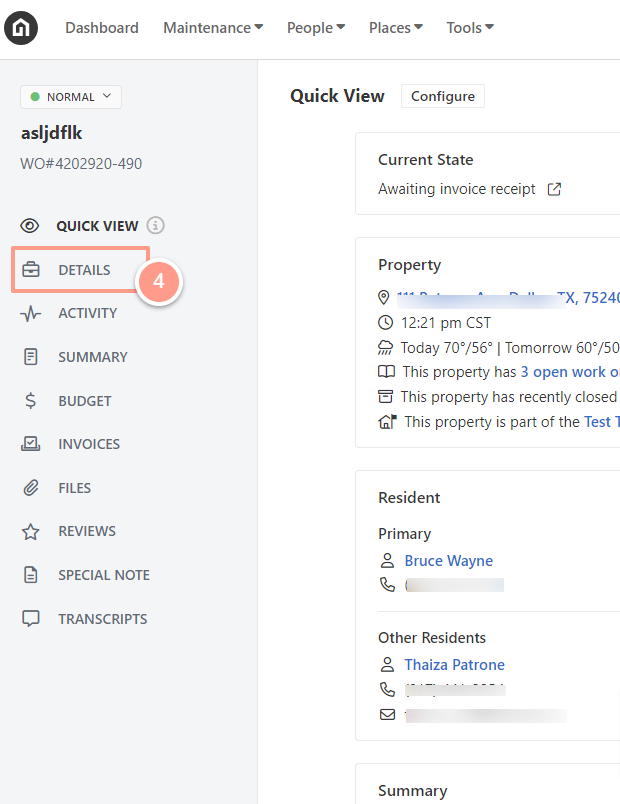Expand the People menu dropdown
This screenshot has width=620, height=804.
point(316,28)
